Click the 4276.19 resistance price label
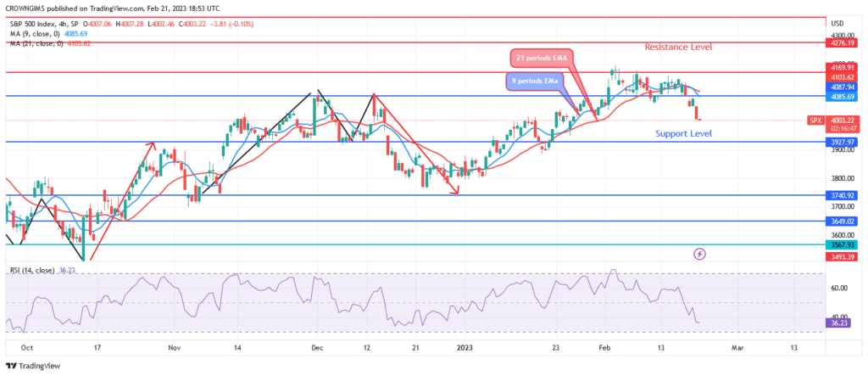 (843, 42)
